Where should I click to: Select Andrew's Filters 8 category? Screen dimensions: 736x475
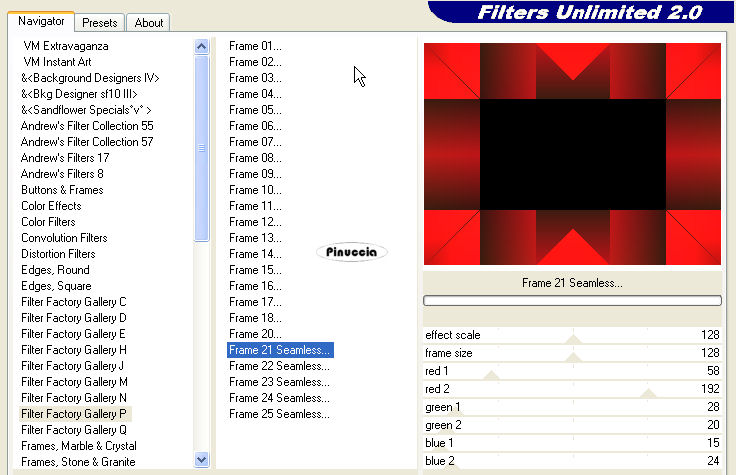[x=62, y=174]
